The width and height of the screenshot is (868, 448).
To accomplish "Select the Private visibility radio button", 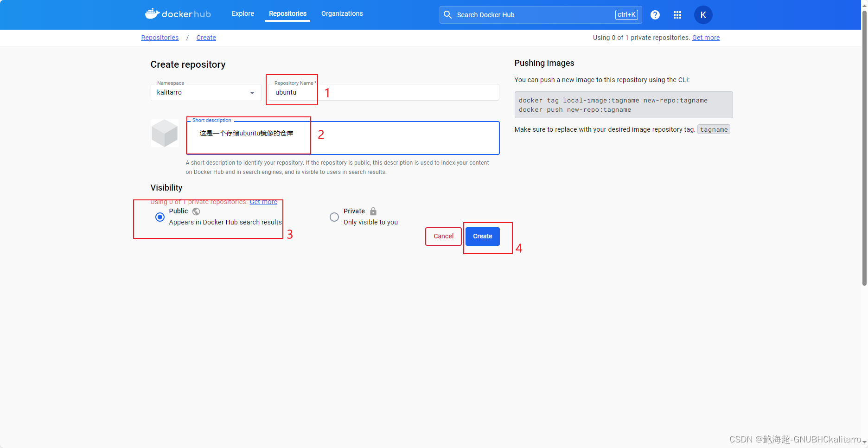I will 334,217.
